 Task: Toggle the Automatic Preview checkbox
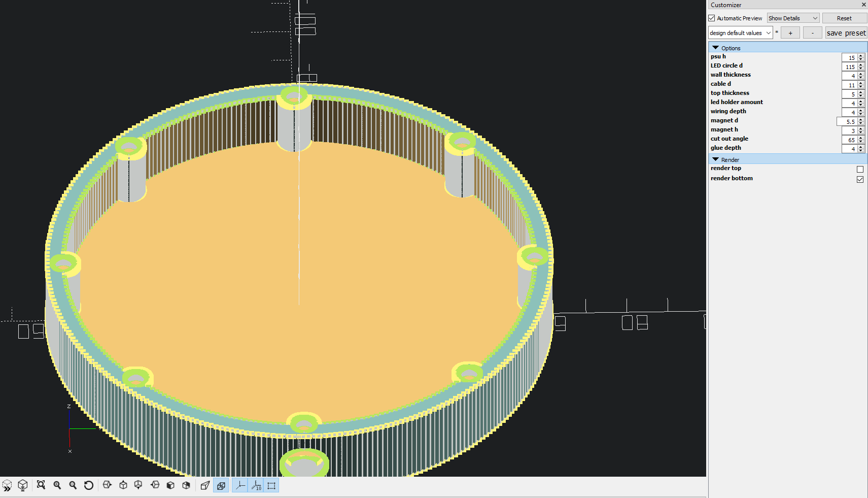[712, 18]
